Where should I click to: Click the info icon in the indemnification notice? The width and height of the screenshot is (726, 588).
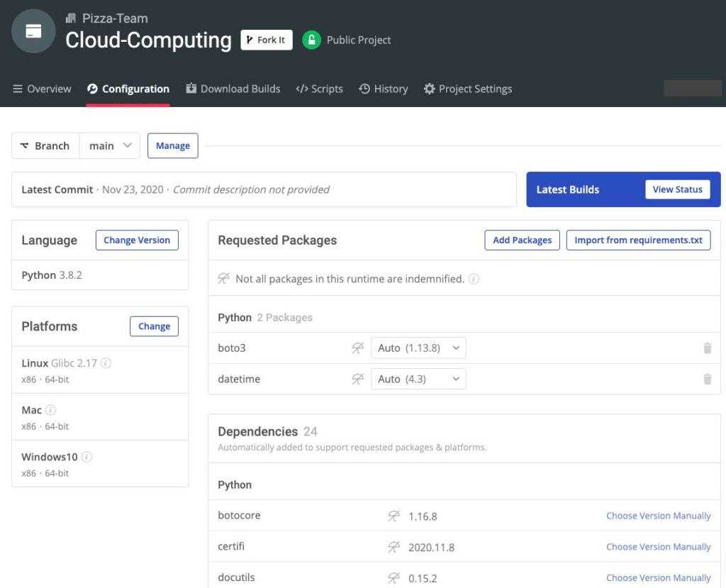pos(476,279)
